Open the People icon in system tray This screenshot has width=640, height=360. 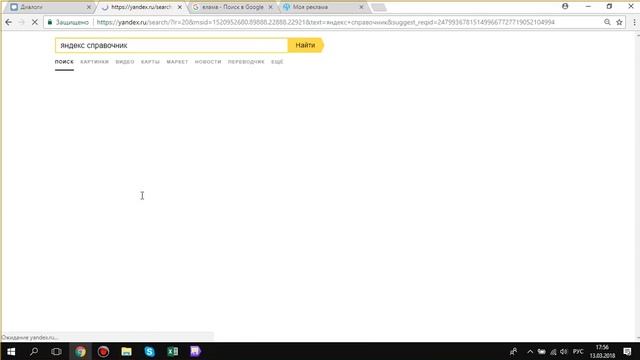[x=513, y=351]
